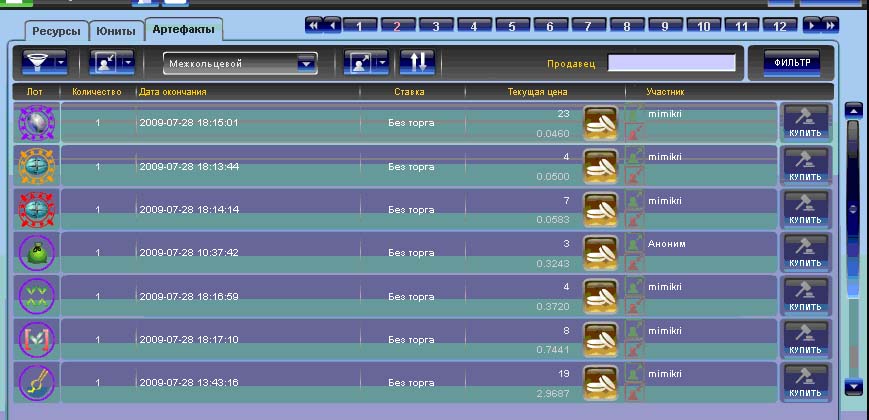
Task: Toggle the green participant icon in the last row
Action: [634, 373]
